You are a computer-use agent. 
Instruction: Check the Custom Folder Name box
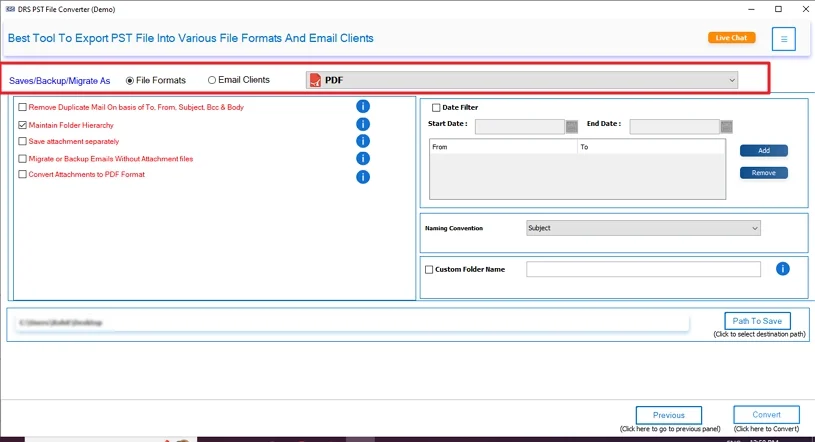click(429, 269)
